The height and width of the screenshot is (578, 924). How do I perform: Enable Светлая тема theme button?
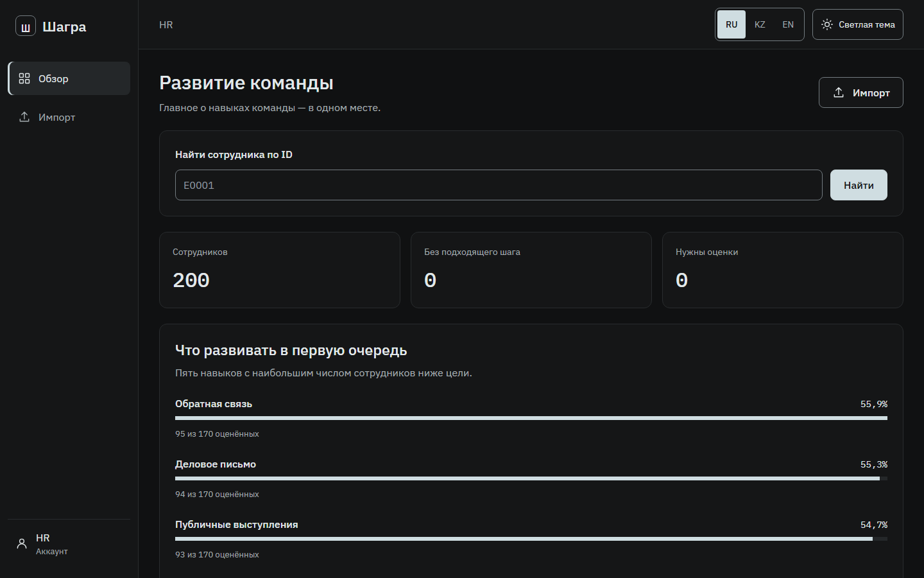(858, 24)
